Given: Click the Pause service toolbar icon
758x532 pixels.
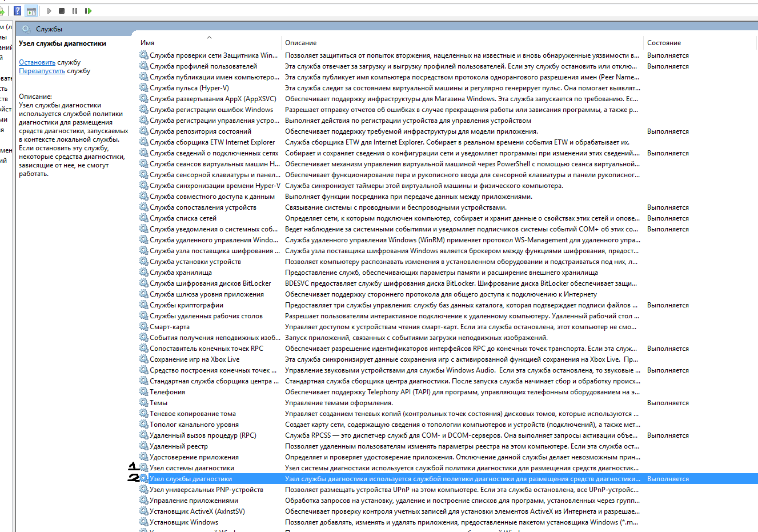Looking at the screenshot, I should click(x=75, y=11).
